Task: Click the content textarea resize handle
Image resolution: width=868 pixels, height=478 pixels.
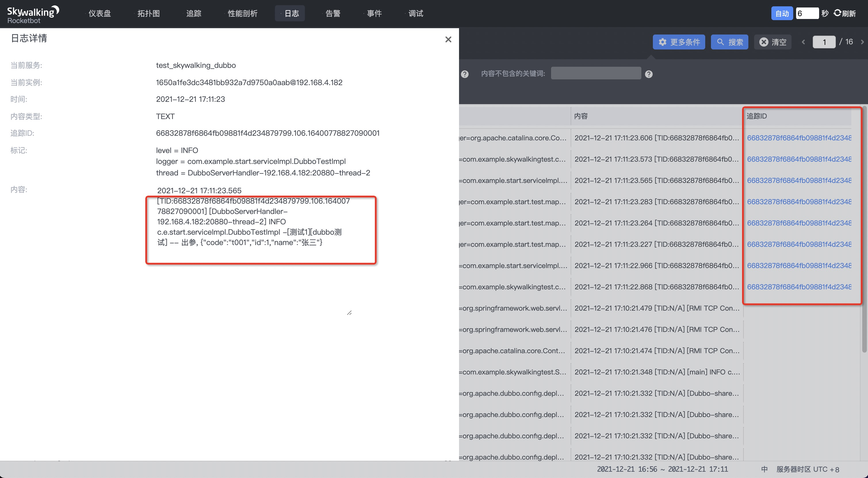Action: tap(349, 313)
